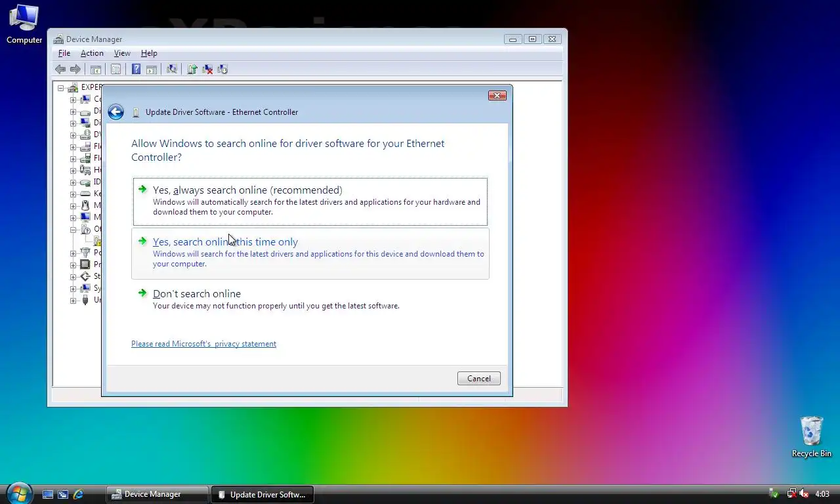
Task: Click Switch Between Windows quick launch icon
Action: (x=63, y=494)
